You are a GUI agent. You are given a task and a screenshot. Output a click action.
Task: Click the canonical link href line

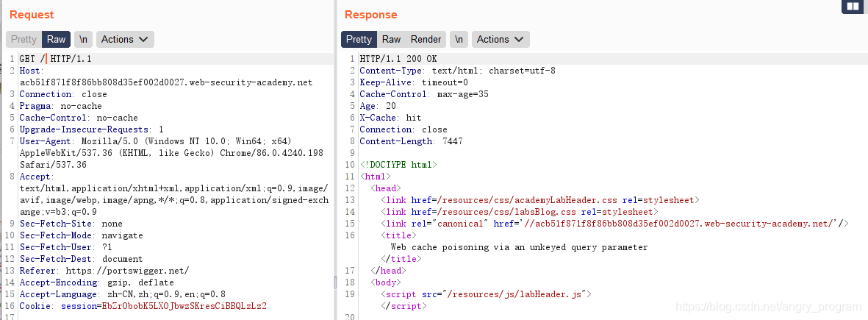tap(614, 224)
